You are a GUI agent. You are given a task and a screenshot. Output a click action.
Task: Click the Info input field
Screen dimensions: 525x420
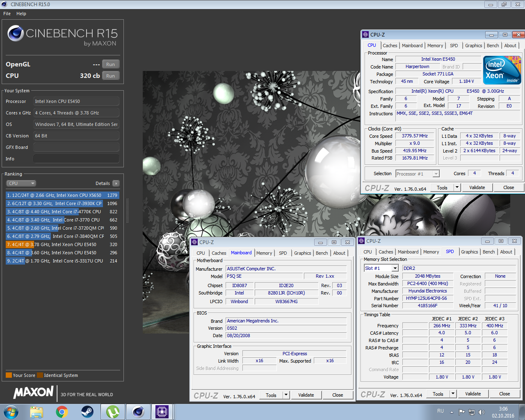(x=76, y=159)
